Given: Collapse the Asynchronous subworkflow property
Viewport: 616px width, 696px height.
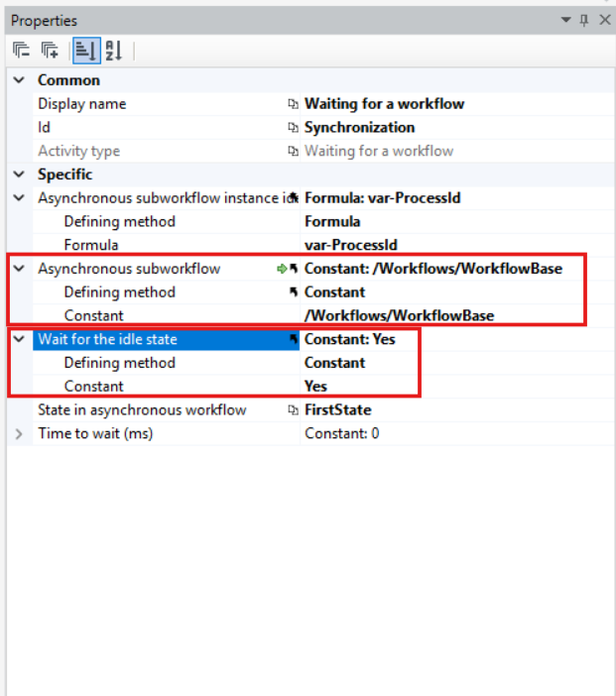Looking at the screenshot, I should (19, 269).
